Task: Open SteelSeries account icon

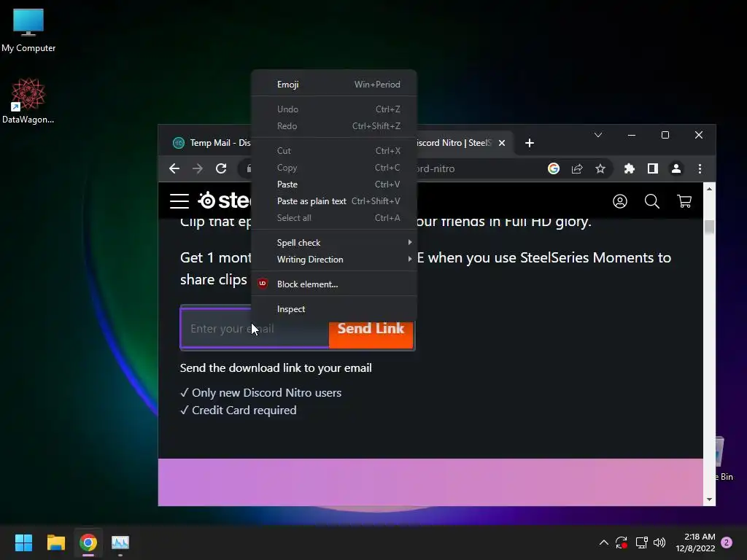Action: coord(620,201)
